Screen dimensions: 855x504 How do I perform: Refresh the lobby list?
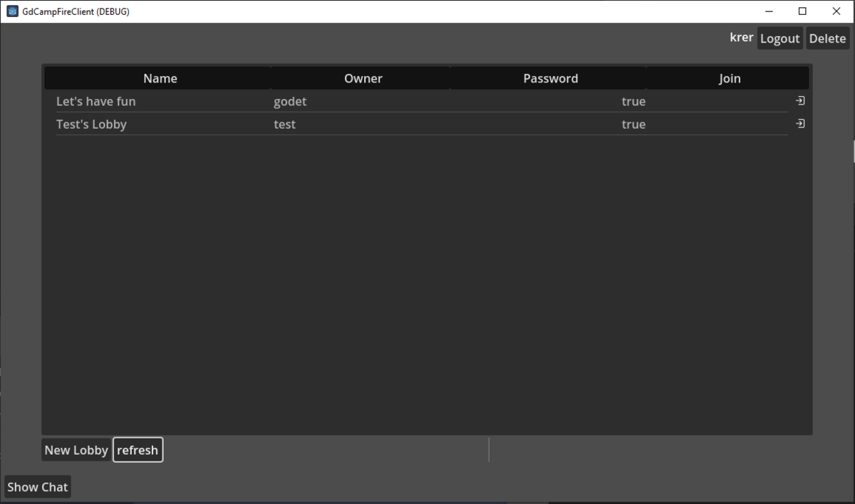click(138, 450)
